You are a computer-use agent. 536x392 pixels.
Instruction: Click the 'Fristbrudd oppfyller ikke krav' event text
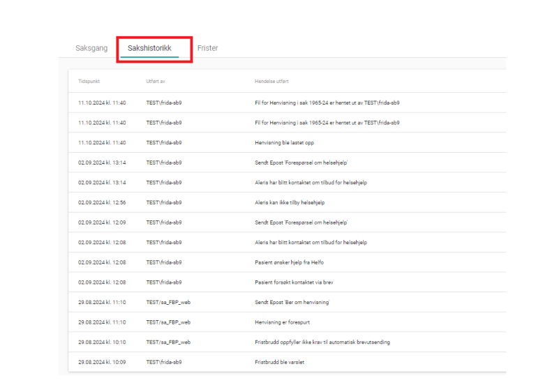[322, 342]
